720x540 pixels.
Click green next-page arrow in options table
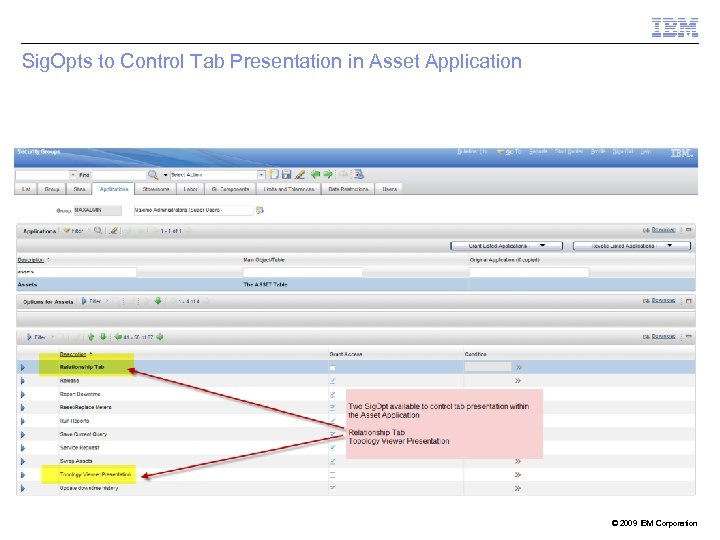click(160, 337)
